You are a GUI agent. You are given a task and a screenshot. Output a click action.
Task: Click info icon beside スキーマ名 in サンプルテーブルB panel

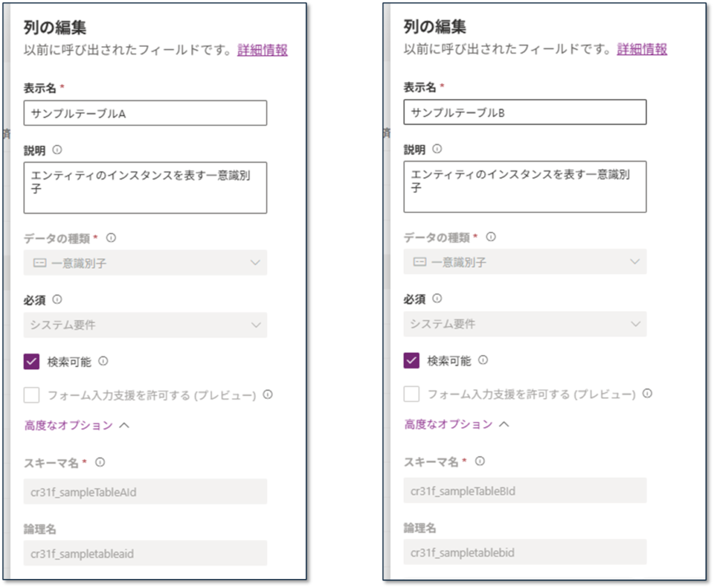[x=480, y=462]
